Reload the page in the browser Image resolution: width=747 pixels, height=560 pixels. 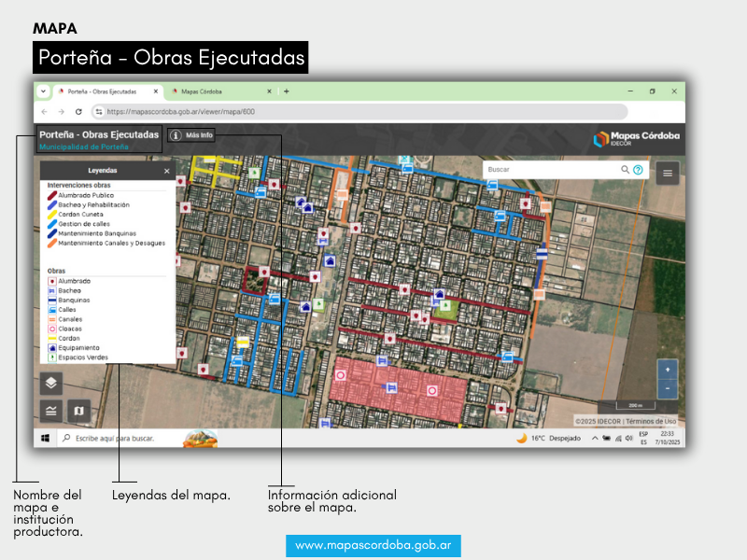[78, 111]
